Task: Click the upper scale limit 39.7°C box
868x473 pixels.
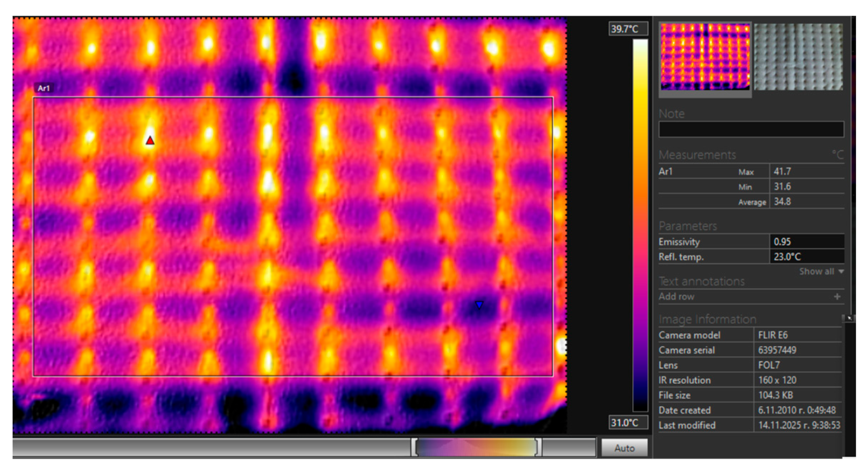Action: (x=628, y=29)
